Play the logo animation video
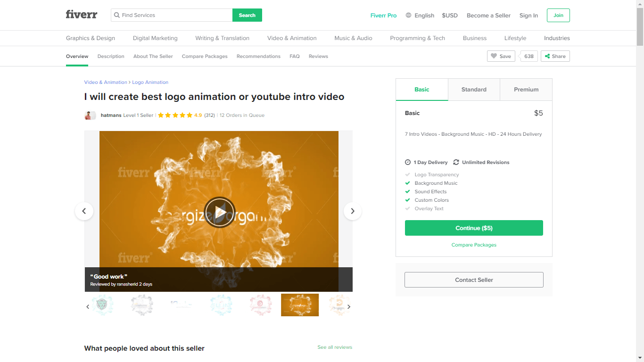Viewport: 644px width, 362px height. (x=219, y=212)
